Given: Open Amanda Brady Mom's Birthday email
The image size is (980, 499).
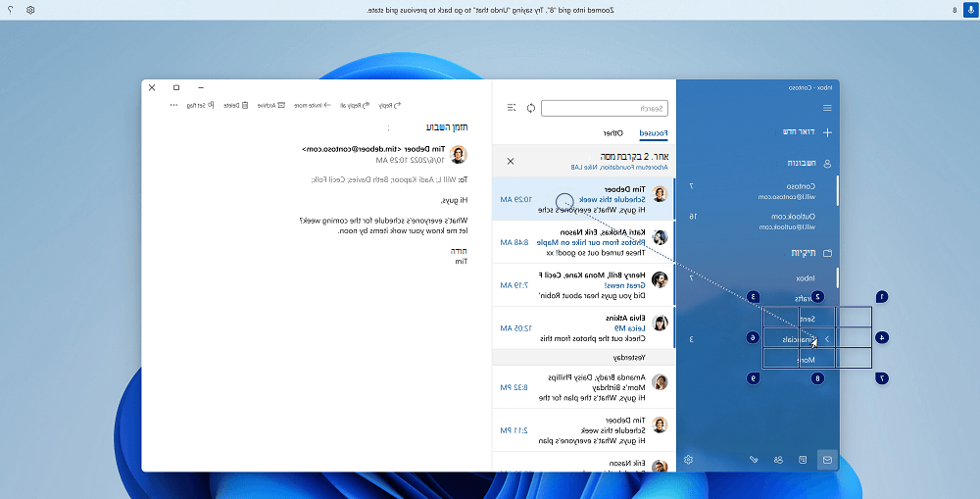Looking at the screenshot, I should 584,387.
